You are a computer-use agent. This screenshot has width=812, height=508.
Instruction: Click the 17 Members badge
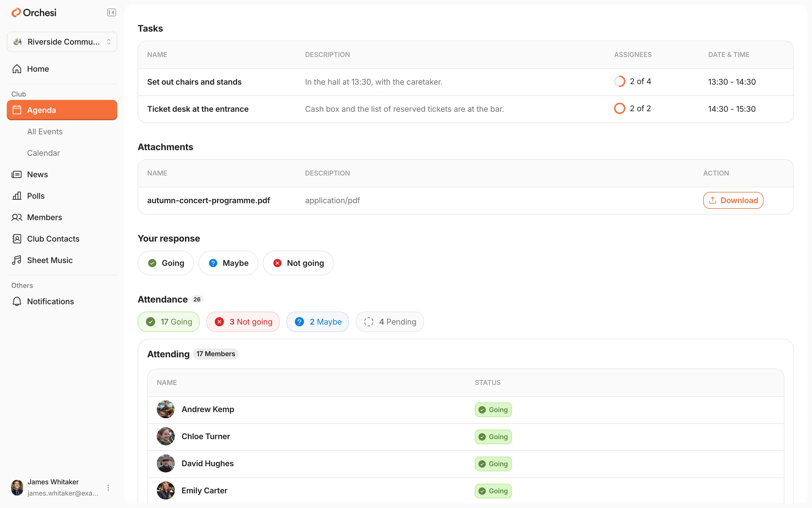[x=216, y=354]
